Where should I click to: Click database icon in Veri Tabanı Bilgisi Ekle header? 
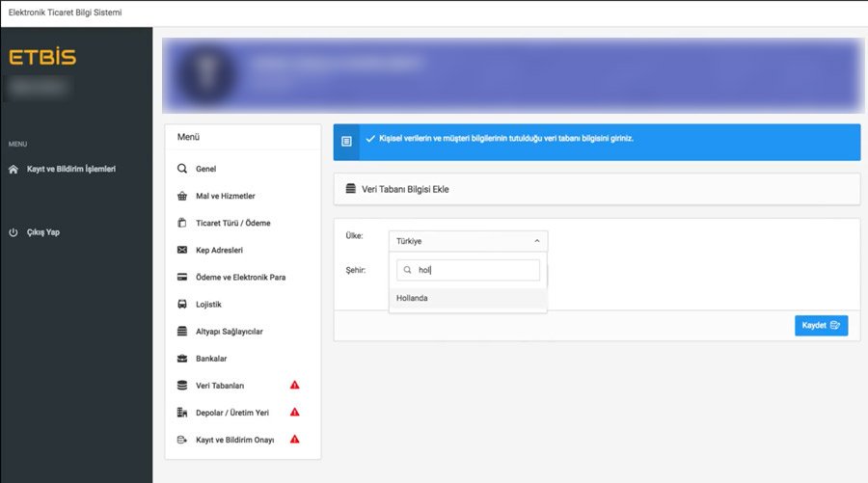pyautogui.click(x=350, y=189)
